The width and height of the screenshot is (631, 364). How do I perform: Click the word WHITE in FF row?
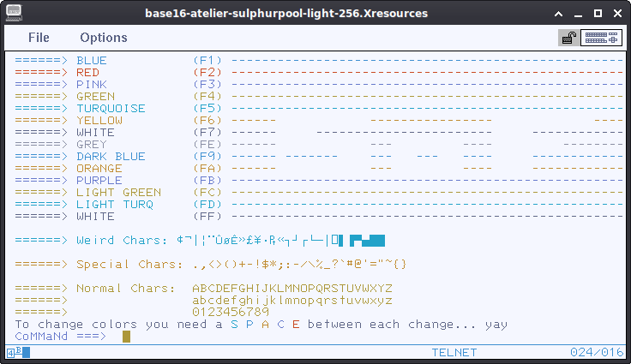tap(96, 217)
